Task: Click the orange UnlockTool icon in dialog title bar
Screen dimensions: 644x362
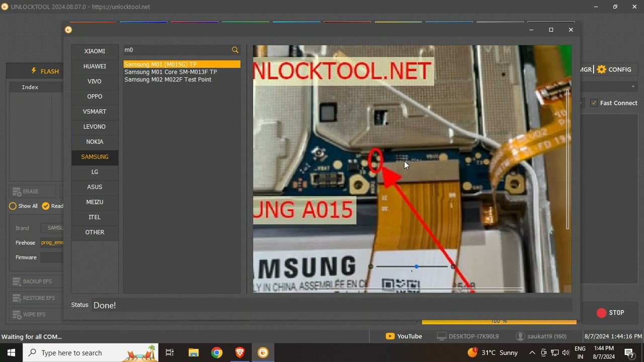Action: pos(68,30)
